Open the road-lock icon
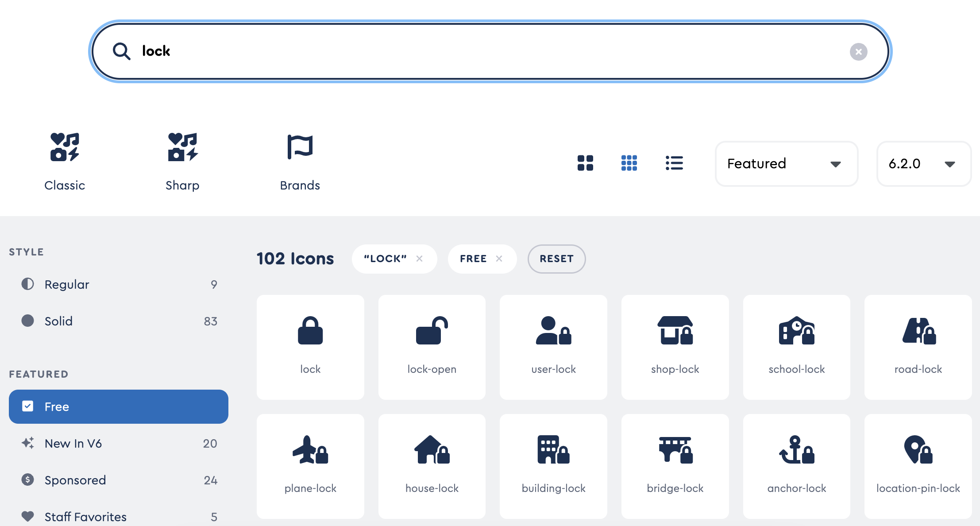 pos(918,347)
